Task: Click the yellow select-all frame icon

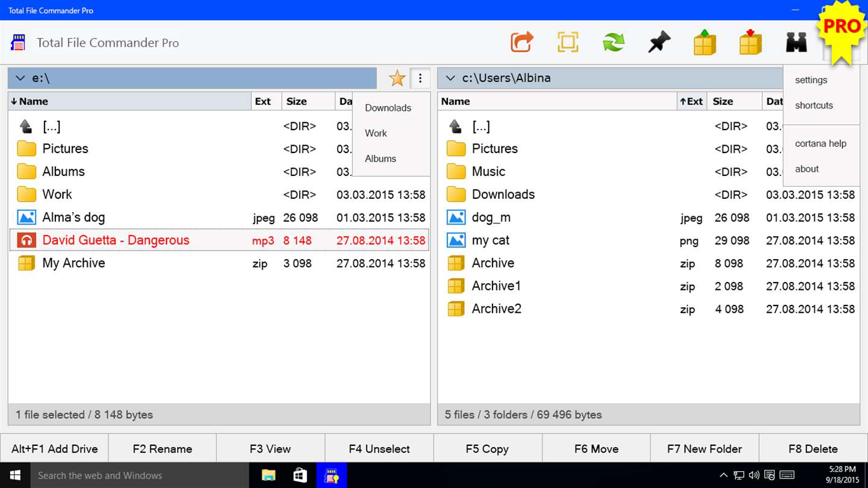Action: click(568, 42)
